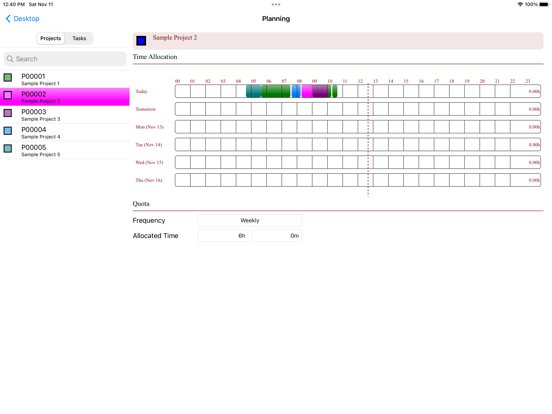Switch to the Projects tab

(x=51, y=38)
